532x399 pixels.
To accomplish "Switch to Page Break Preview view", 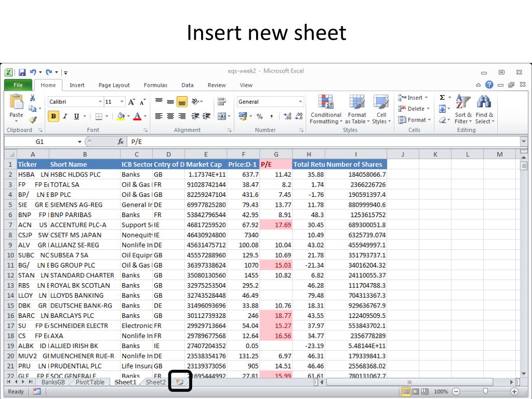I will pos(424,392).
